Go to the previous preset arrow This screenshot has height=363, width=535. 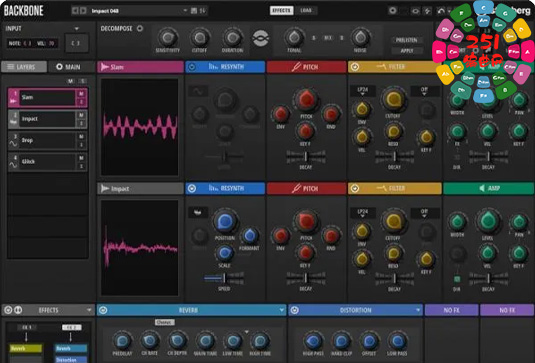(x=75, y=11)
